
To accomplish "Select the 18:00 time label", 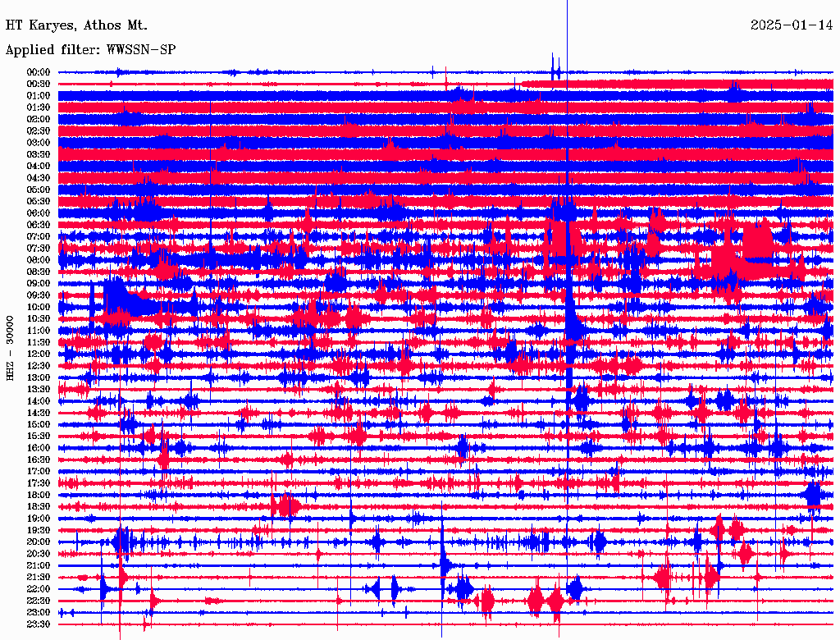I will tap(39, 496).
